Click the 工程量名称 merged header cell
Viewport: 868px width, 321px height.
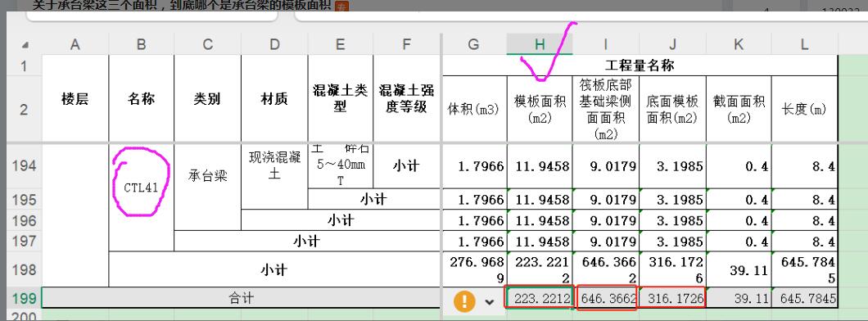coord(640,66)
